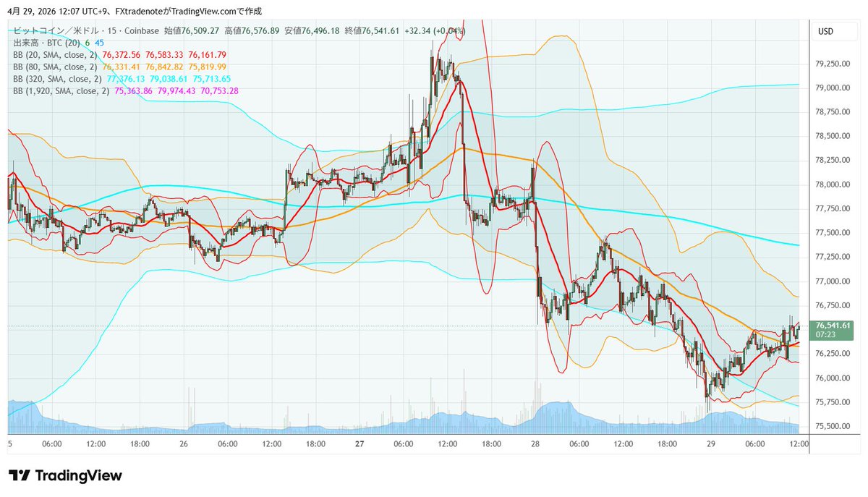
Task: Select the BB (20, SMA, close, 2) legend entry
Action: coord(56,54)
